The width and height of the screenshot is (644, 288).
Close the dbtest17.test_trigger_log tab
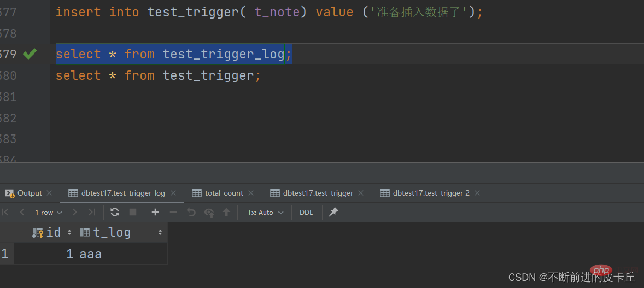pos(173,193)
